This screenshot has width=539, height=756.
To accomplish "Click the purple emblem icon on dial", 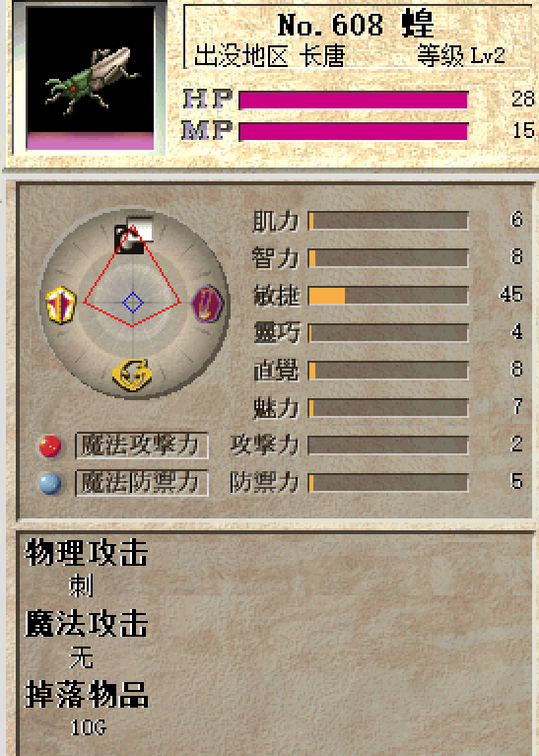I will click(207, 304).
